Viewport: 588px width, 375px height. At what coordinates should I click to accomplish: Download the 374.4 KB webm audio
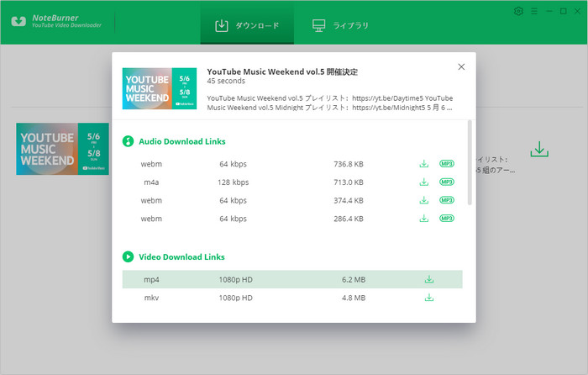[423, 200]
